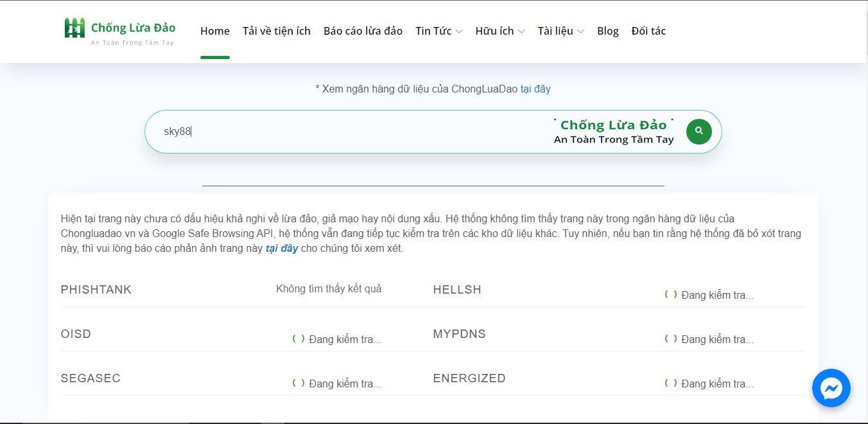Open the Blog page
The image size is (868, 424).
tap(607, 31)
